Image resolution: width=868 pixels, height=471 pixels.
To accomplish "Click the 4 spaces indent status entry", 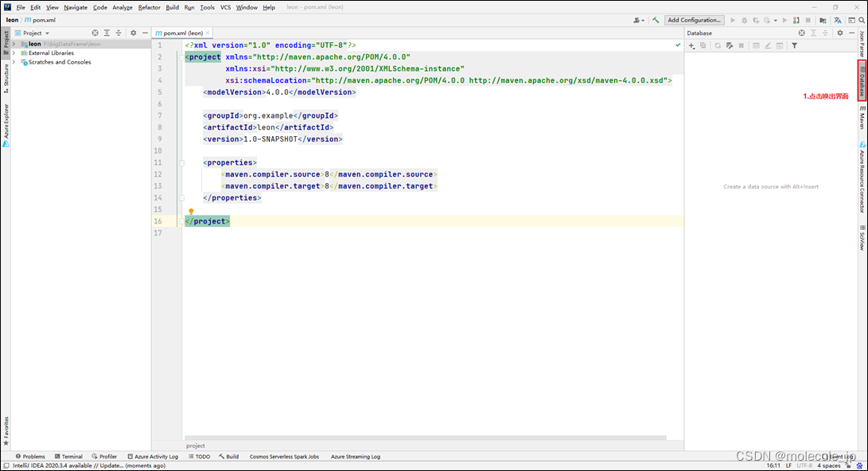I will coord(829,466).
